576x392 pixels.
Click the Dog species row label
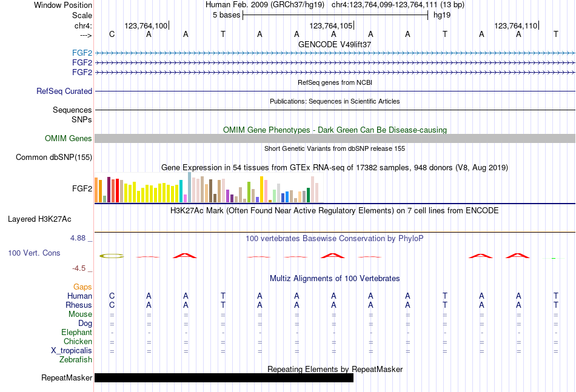coord(85,324)
